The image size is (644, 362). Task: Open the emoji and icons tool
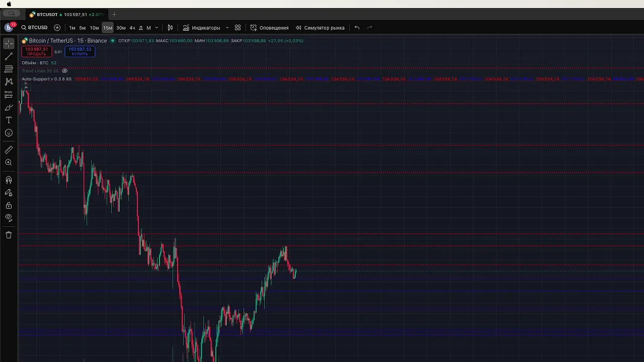pyautogui.click(x=9, y=133)
